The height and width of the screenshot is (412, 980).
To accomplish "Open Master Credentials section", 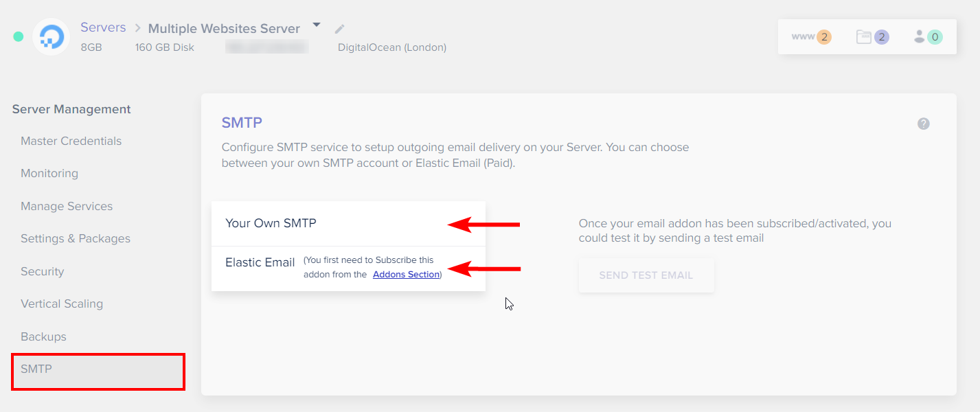I will (71, 141).
